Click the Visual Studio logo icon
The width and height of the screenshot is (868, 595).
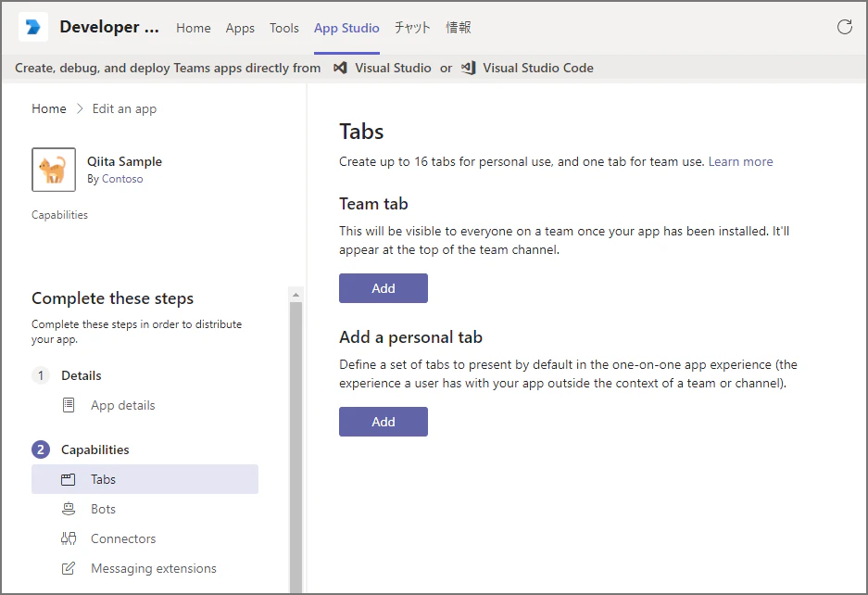coord(340,68)
